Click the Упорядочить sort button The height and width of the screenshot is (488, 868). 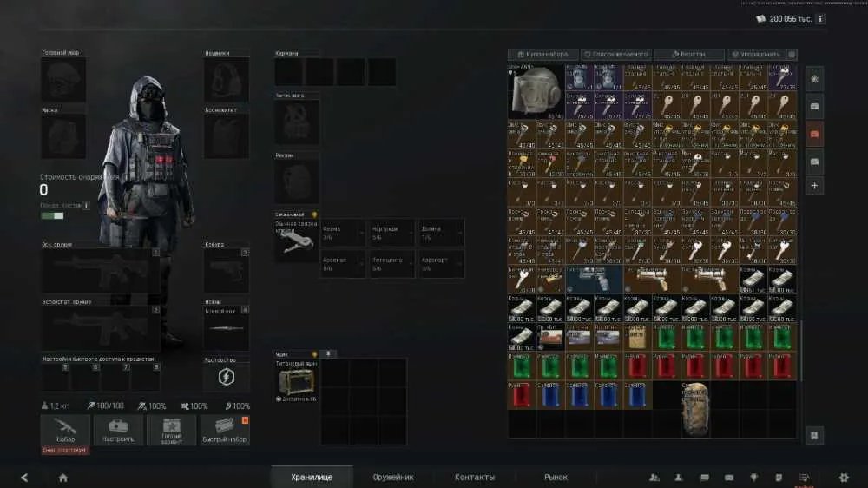click(x=757, y=55)
